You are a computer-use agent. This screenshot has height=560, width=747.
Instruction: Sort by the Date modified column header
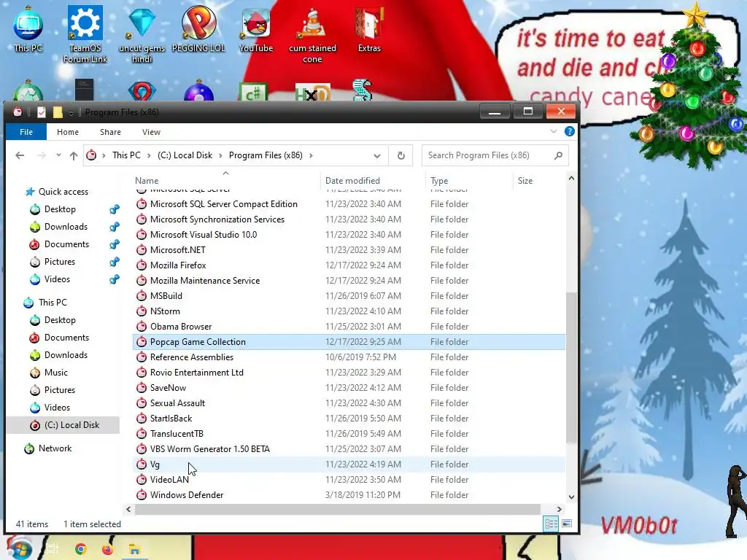click(x=373, y=181)
